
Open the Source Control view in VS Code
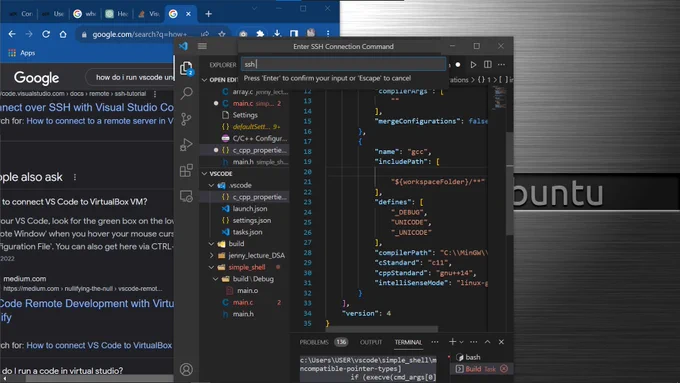point(186,119)
